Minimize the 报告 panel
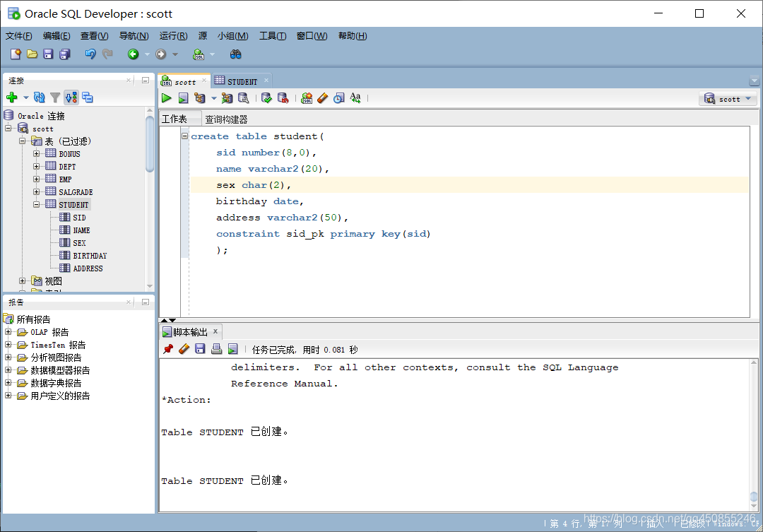This screenshot has height=532, width=763. tap(145, 302)
